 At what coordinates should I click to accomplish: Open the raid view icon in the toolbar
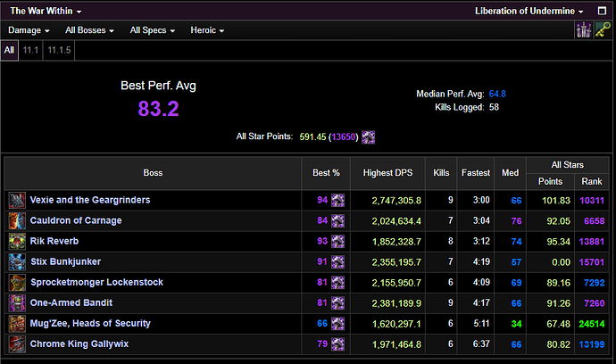[583, 29]
